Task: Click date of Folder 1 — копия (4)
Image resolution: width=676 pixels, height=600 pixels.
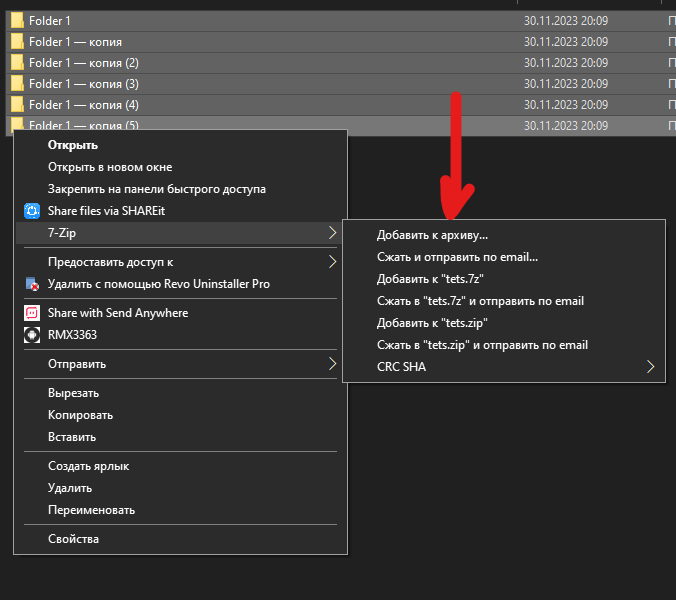Action: click(566, 105)
